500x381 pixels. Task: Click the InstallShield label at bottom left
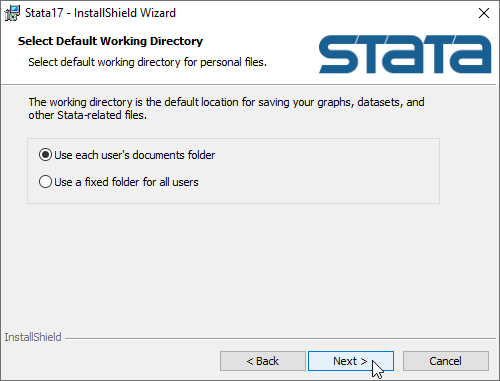tap(33, 337)
